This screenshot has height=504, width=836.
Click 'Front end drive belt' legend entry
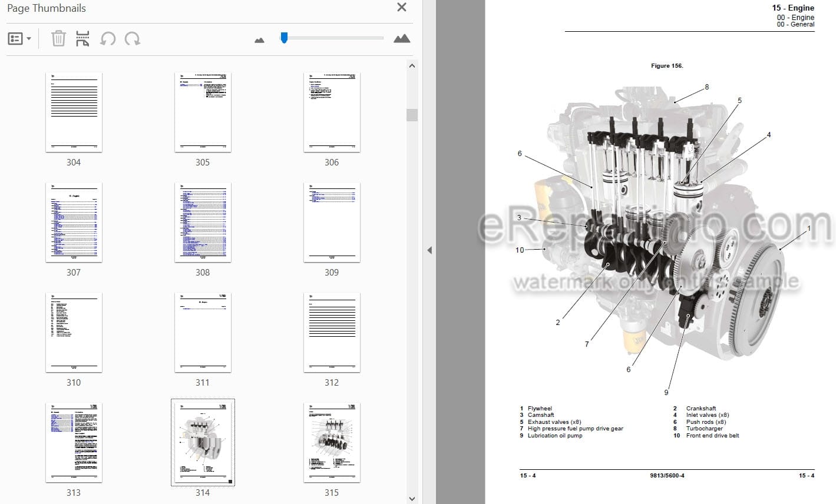coord(712,436)
